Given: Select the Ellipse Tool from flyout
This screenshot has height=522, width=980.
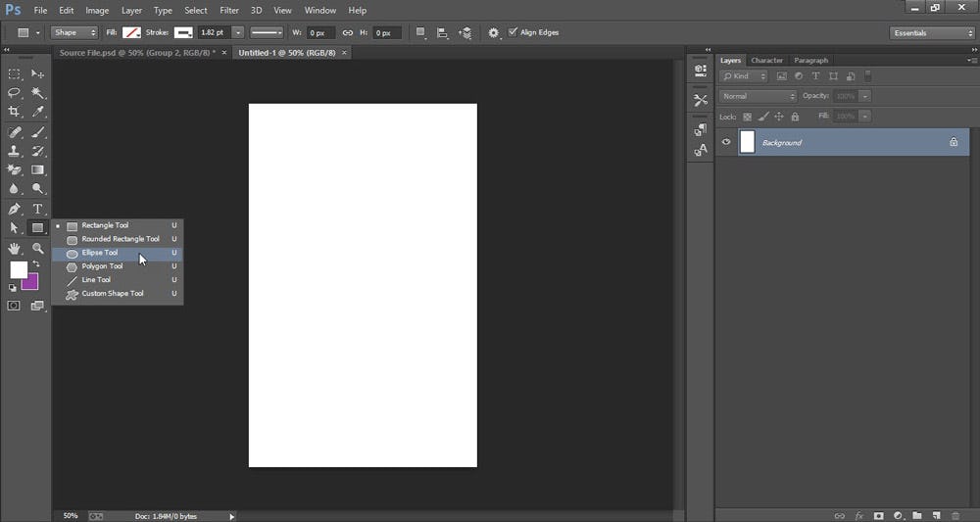Looking at the screenshot, I should (x=100, y=253).
